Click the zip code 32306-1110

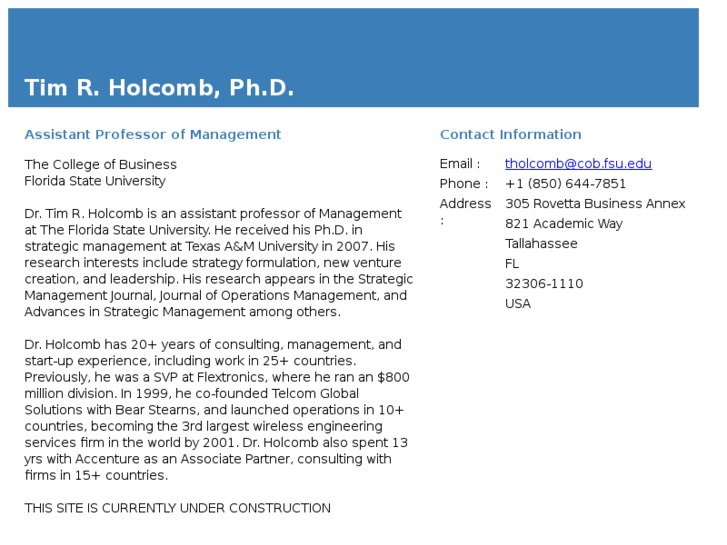point(544,283)
